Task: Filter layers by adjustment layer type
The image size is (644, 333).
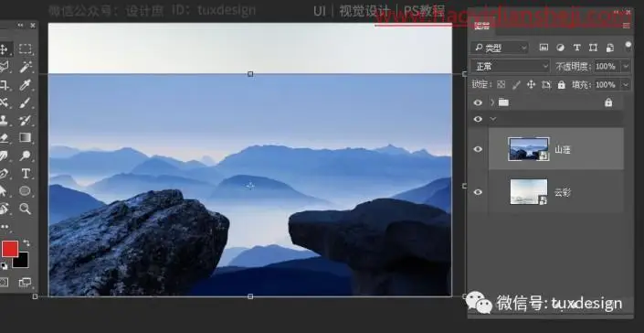Action: click(x=560, y=48)
